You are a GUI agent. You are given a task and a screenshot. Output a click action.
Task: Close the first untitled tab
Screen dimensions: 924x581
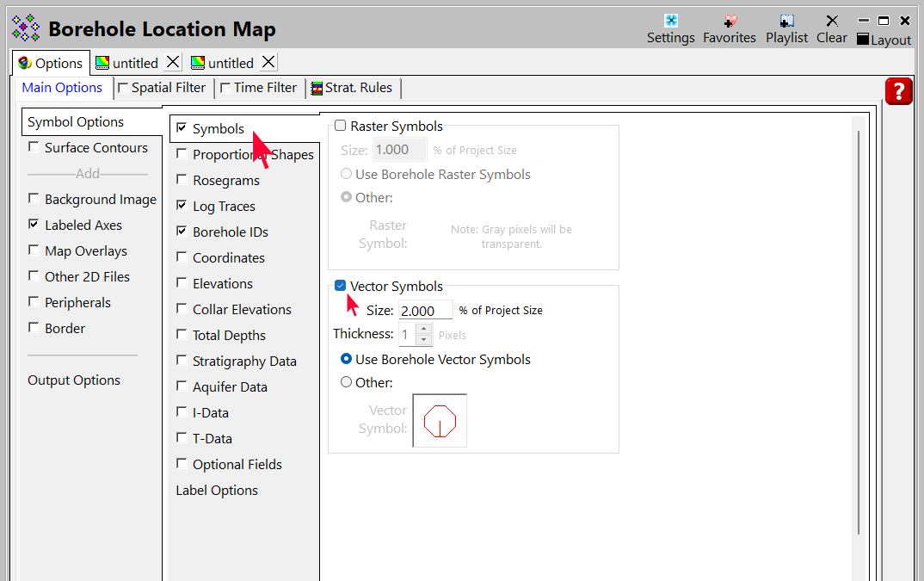coord(173,62)
